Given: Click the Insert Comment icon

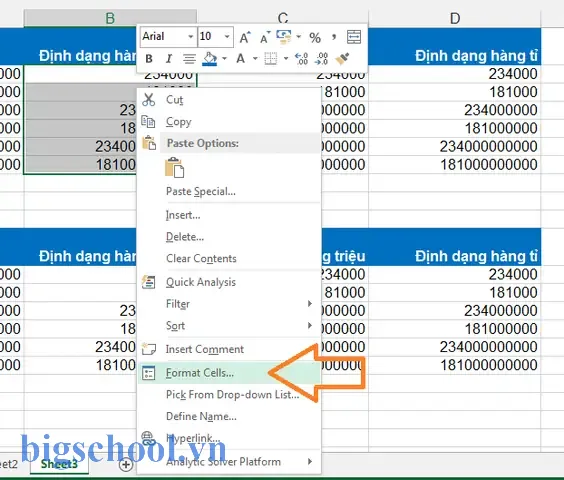Looking at the screenshot, I should click(x=148, y=349).
